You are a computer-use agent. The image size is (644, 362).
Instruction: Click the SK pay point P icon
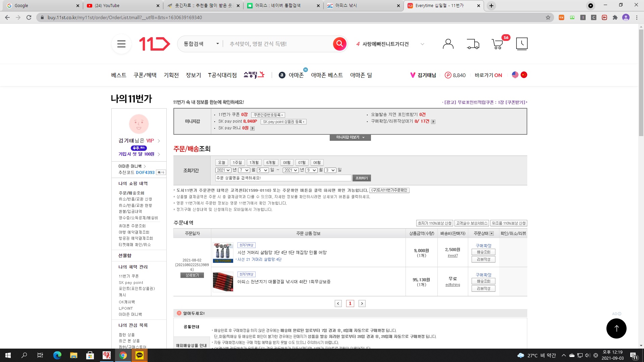(x=448, y=75)
